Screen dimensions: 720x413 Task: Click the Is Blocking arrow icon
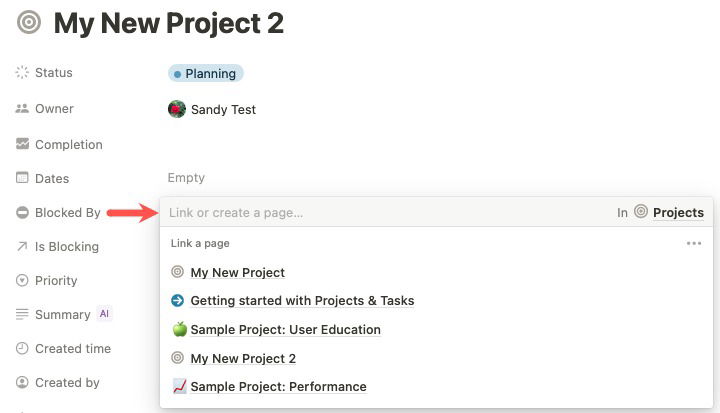(x=22, y=247)
